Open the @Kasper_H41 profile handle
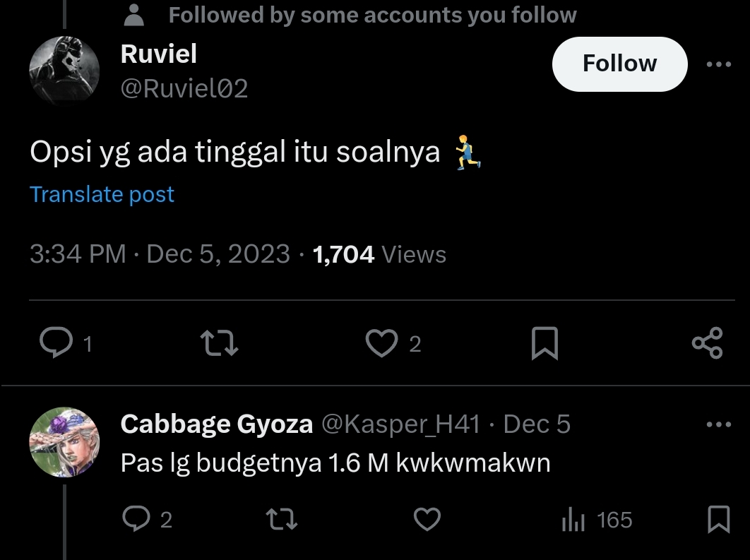Viewport: 750px width, 560px height. coord(401,424)
